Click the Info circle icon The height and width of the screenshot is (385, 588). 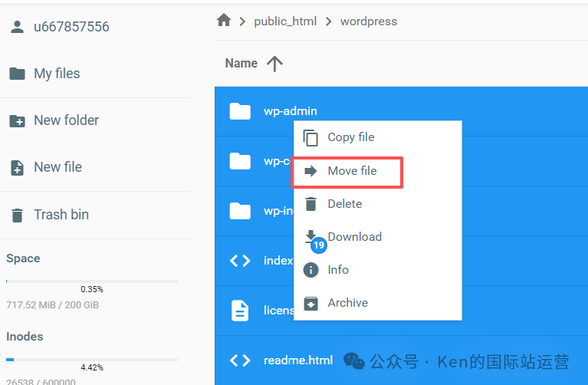[310, 270]
